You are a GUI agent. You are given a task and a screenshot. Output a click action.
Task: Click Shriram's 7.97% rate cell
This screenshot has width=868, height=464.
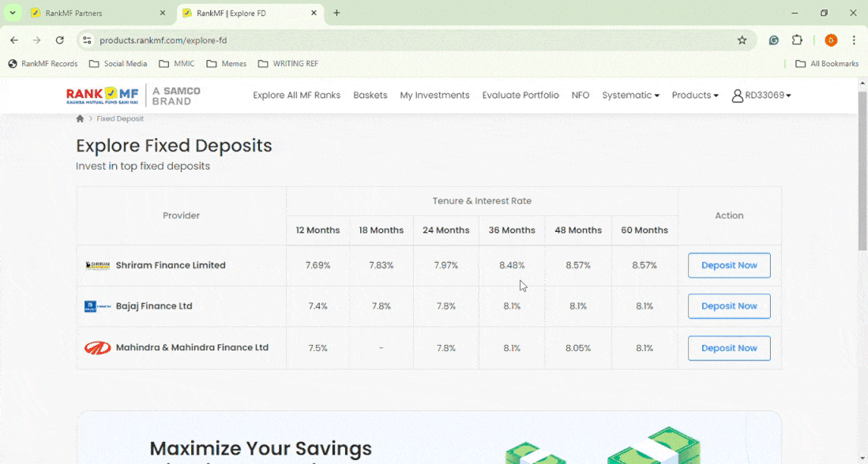[x=445, y=265]
